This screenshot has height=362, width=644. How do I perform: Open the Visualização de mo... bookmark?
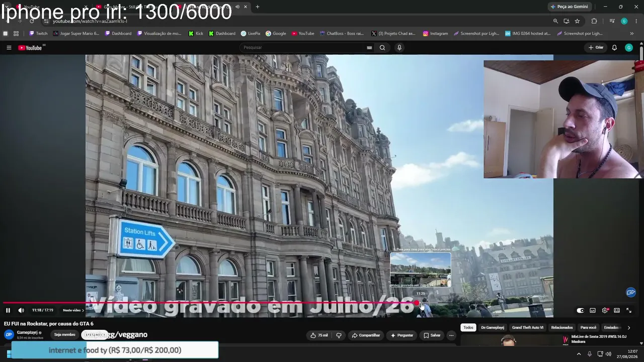tap(159, 34)
